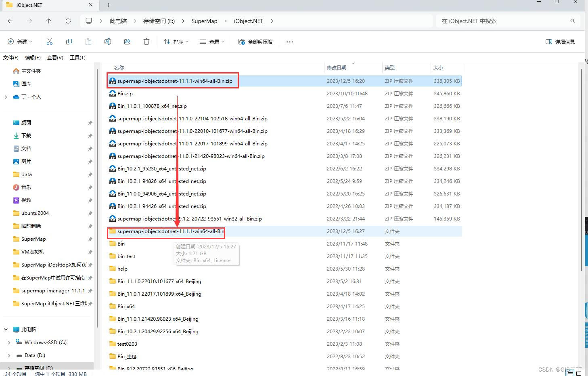Open the 文件(F) menu

click(11, 58)
